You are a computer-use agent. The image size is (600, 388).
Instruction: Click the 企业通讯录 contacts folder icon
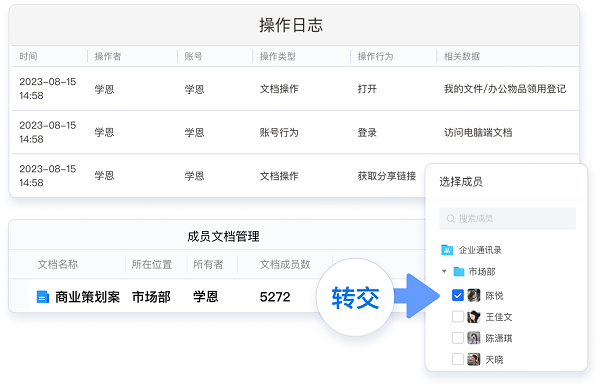pyautogui.click(x=447, y=250)
